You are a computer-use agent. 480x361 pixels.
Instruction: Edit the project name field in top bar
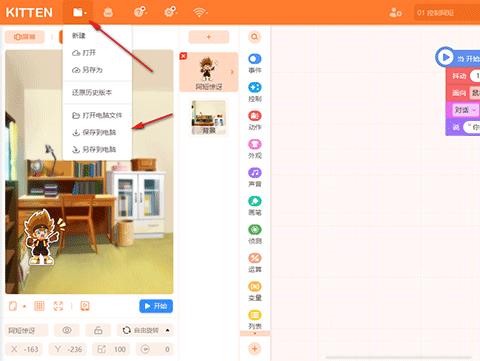click(447, 13)
